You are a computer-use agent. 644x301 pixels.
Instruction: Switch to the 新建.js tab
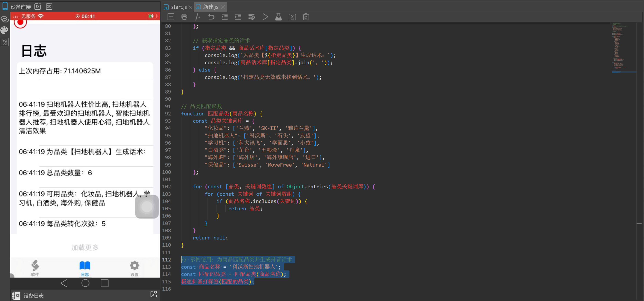pos(211,7)
